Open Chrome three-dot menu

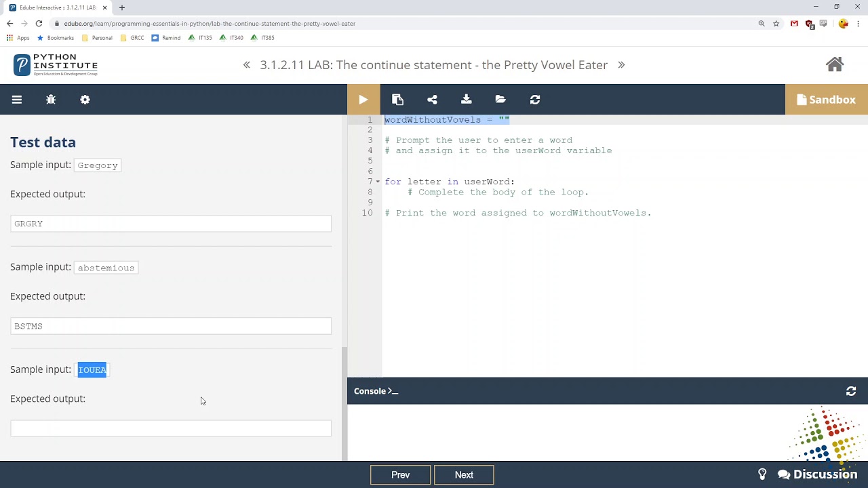click(x=859, y=23)
